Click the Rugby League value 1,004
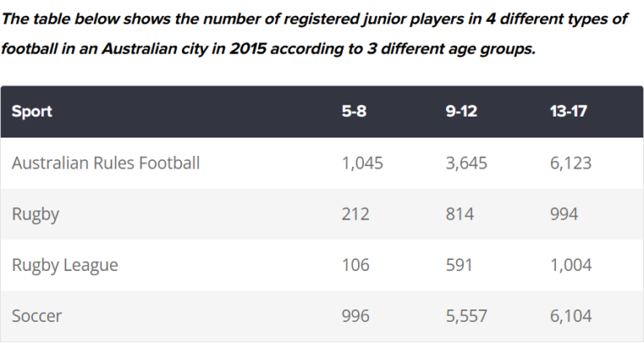The width and height of the screenshot is (644, 343). (570, 265)
